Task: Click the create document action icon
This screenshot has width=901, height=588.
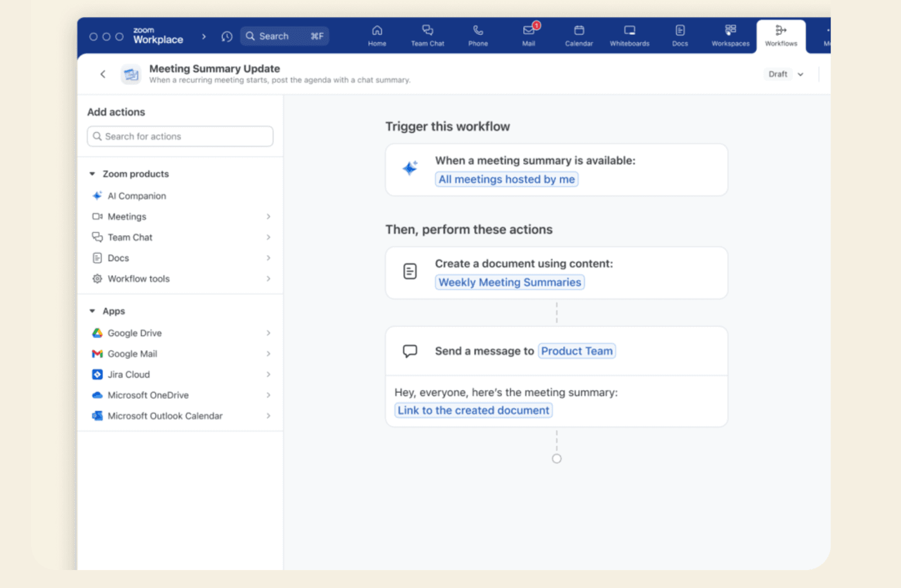Action: click(410, 271)
